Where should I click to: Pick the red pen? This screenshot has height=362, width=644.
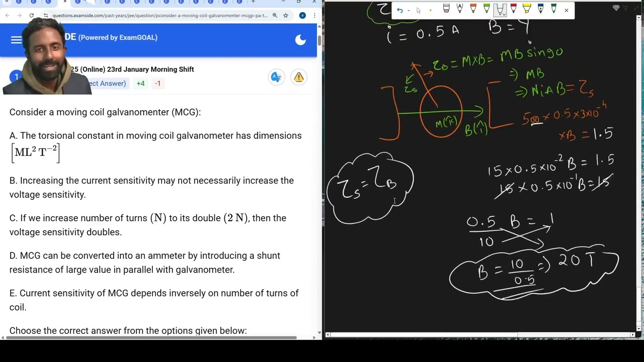tap(513, 9)
